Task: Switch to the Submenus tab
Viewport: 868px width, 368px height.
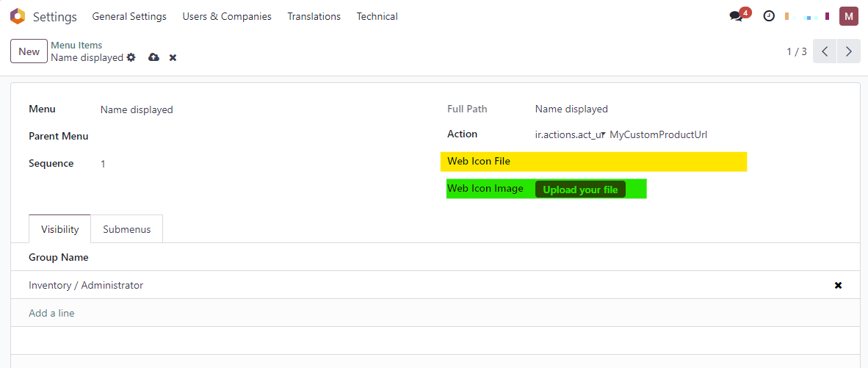Action: click(x=127, y=229)
